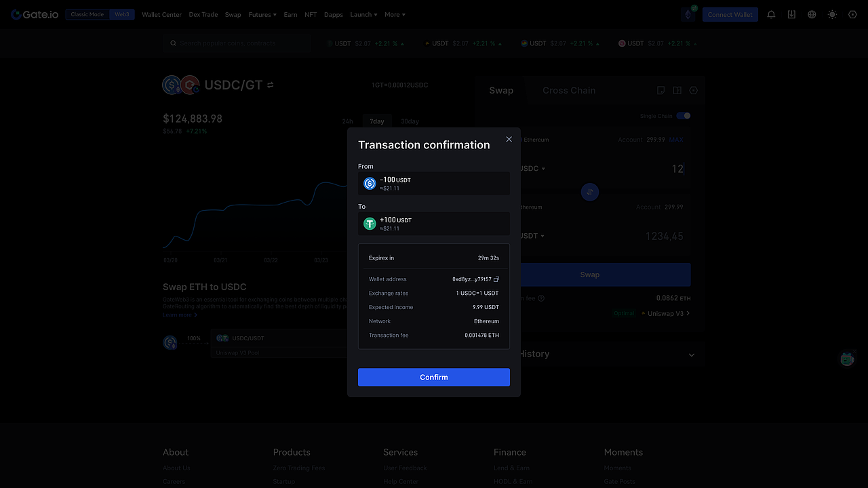
Task: Expand the History section chevron
Action: [692, 354]
